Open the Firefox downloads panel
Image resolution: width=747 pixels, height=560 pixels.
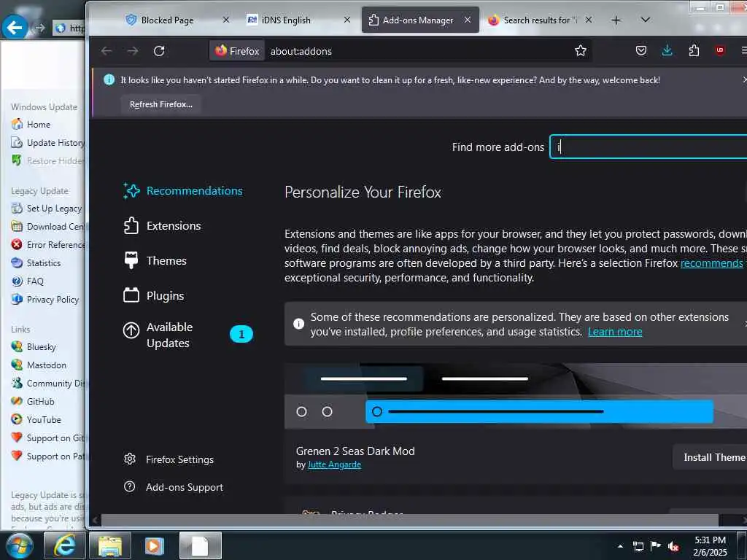click(667, 50)
